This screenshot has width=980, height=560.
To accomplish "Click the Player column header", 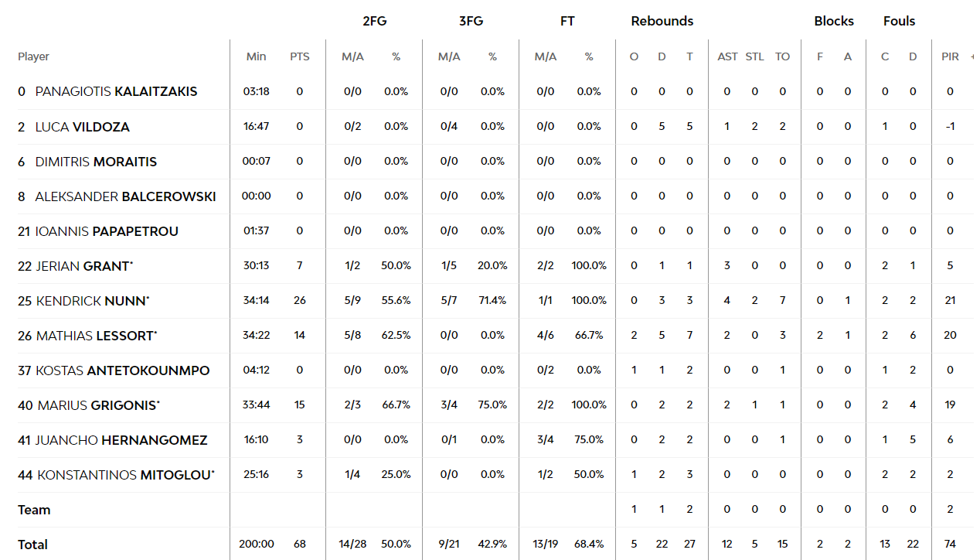I will 33,56.
